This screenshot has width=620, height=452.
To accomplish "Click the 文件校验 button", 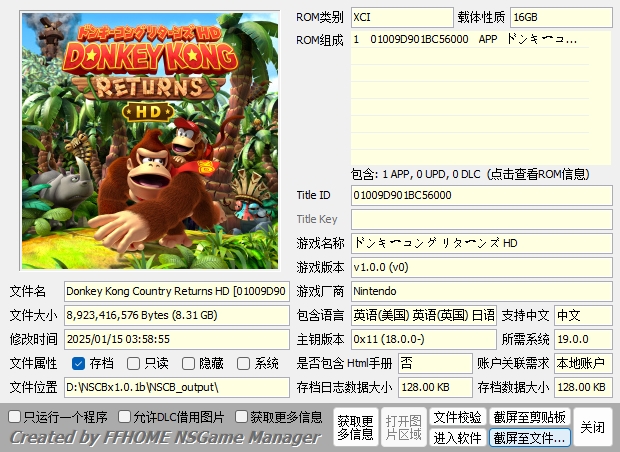I will tap(457, 417).
